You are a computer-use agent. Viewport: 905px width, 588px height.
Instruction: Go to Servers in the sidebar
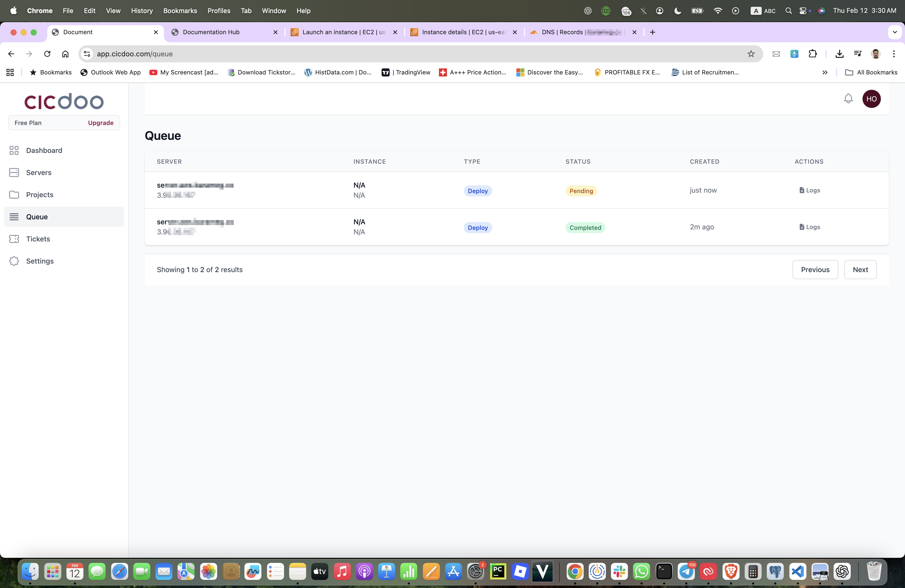pos(38,172)
